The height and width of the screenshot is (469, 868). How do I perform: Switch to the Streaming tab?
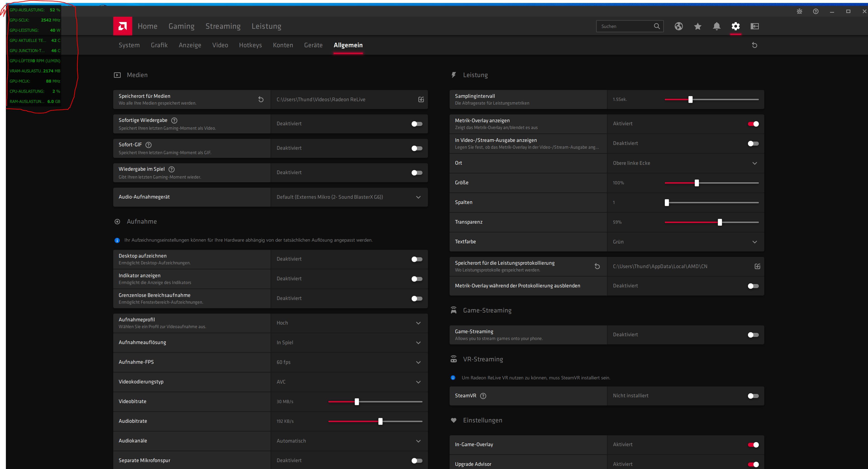[x=223, y=26]
